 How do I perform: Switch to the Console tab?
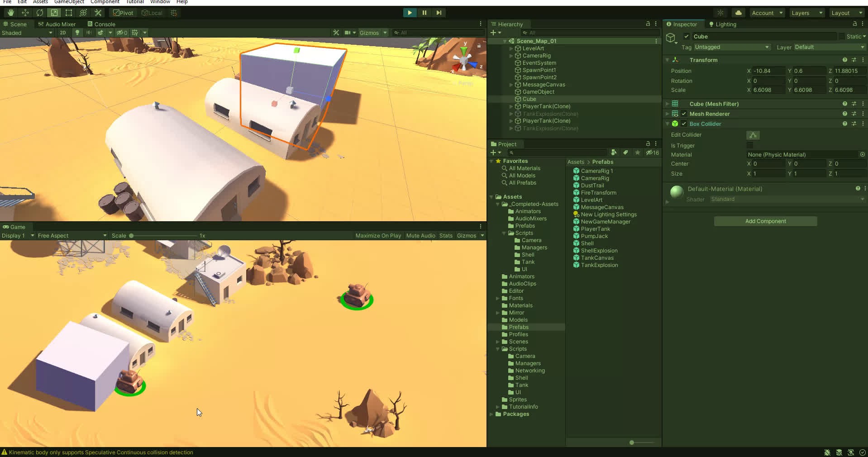tap(101, 24)
